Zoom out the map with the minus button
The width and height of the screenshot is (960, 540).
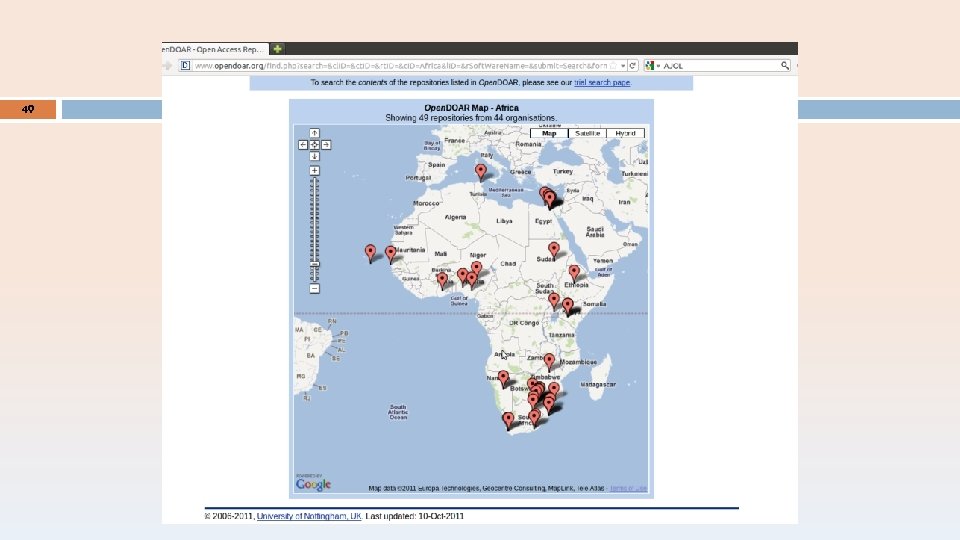coord(314,288)
